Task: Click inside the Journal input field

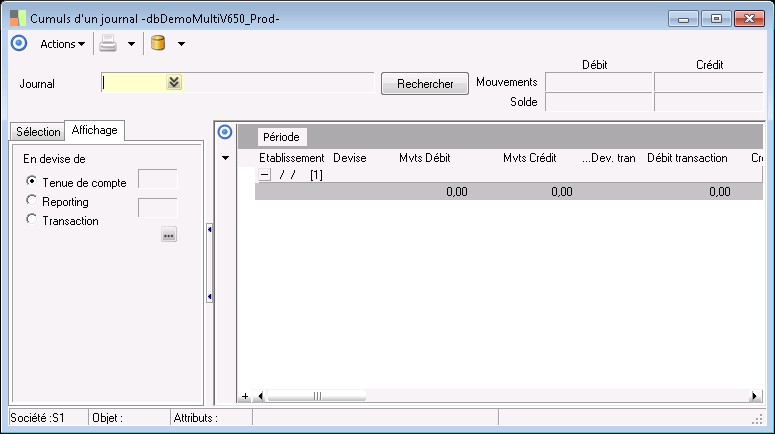Action: click(x=133, y=83)
